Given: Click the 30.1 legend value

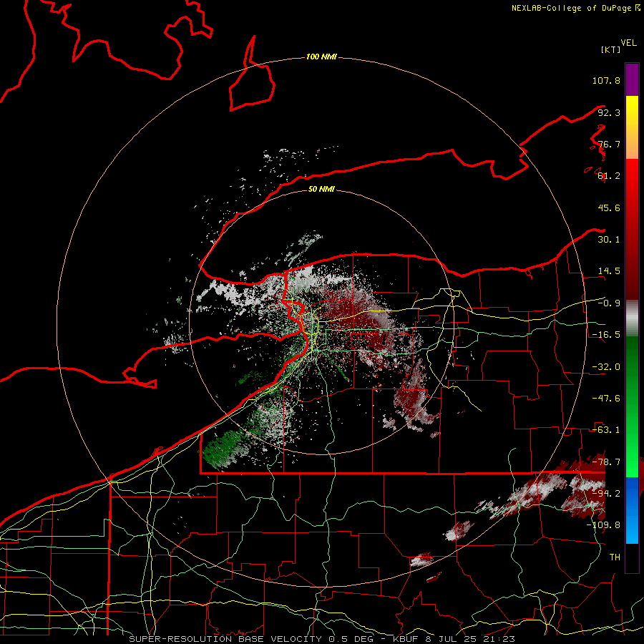Looking at the screenshot, I should [609, 240].
